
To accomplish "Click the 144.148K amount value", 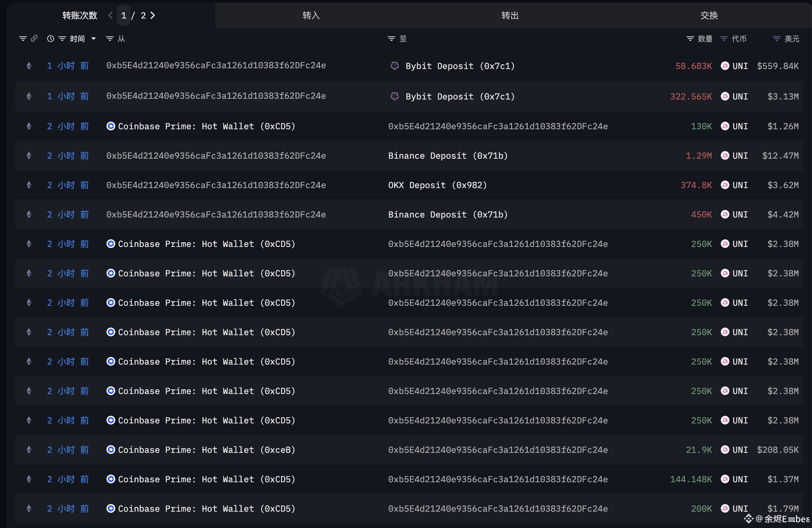I will pos(691,479).
